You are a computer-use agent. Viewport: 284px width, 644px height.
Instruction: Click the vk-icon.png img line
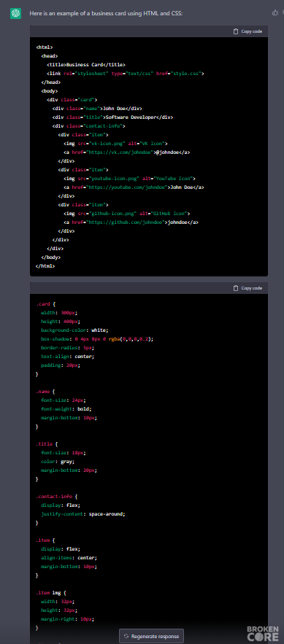[115, 144]
